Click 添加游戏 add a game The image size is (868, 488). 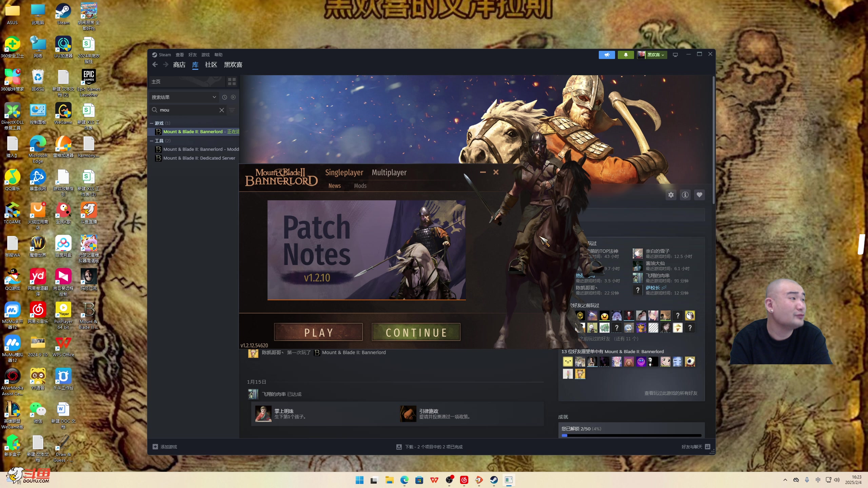point(165,447)
